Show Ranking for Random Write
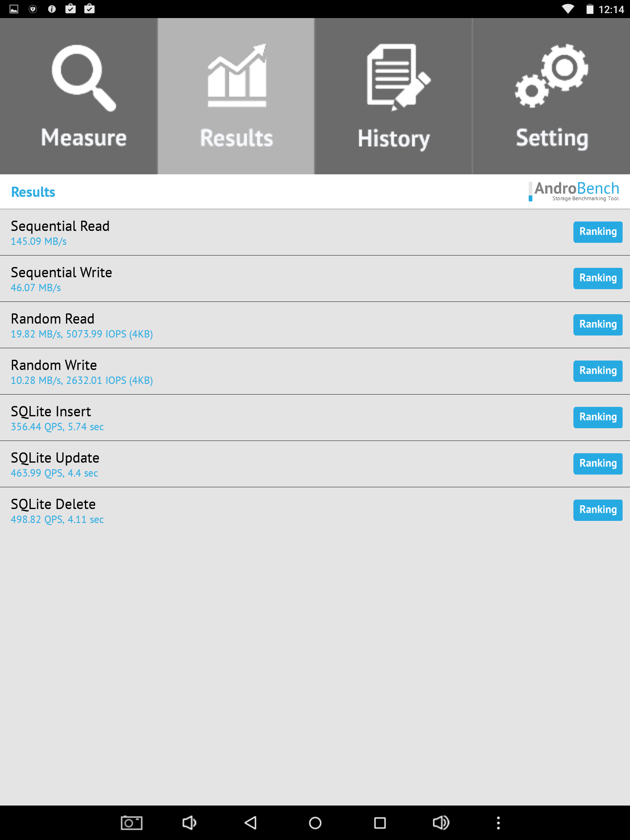 pyautogui.click(x=598, y=371)
